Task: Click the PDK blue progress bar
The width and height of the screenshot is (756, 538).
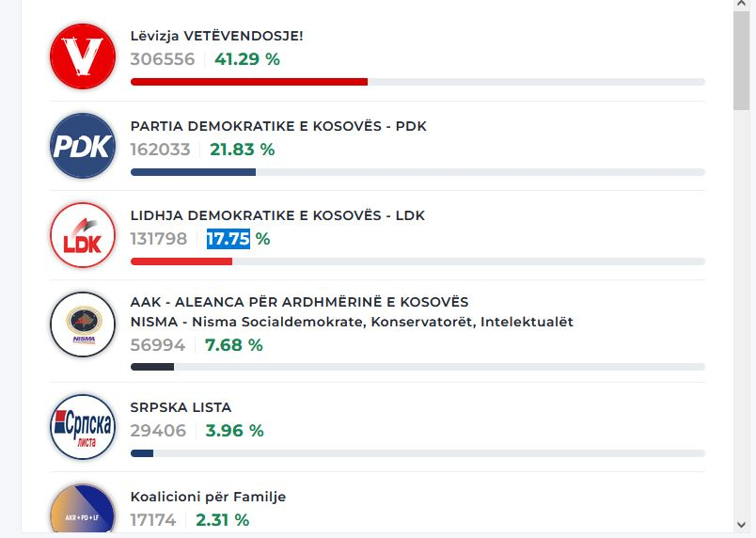Action: click(x=193, y=172)
